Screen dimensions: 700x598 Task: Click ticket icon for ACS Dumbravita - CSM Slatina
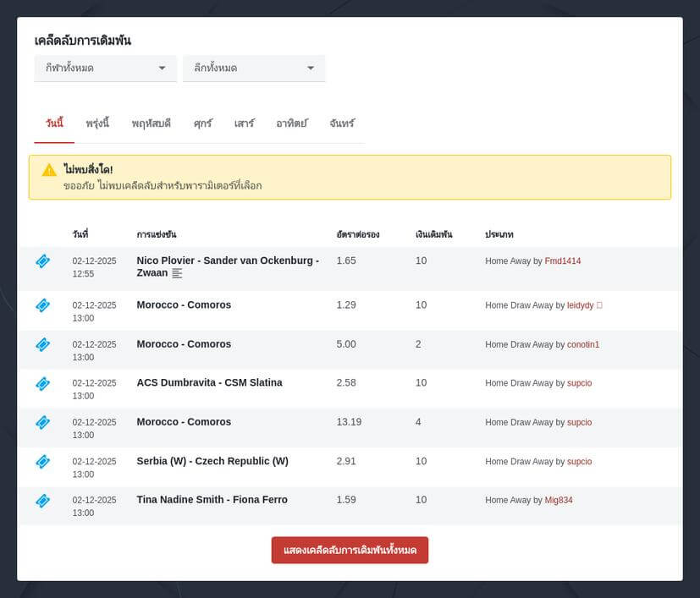(42, 383)
